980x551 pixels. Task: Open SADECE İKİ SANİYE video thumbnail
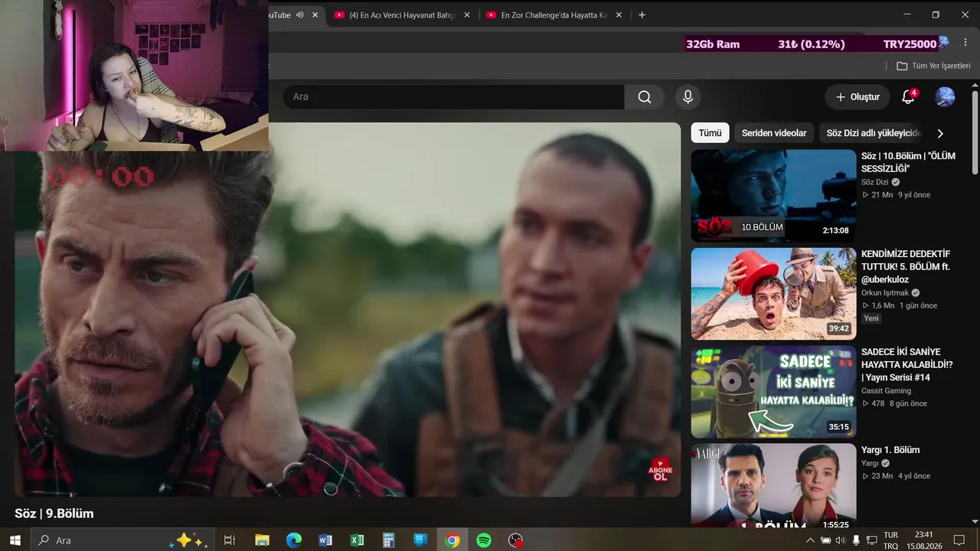pyautogui.click(x=773, y=391)
